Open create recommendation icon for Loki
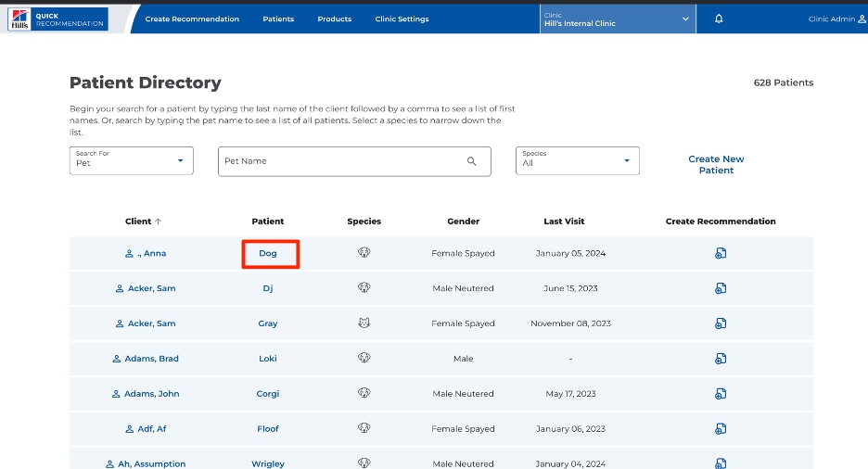Image resolution: width=868 pixels, height=469 pixels. click(x=721, y=359)
